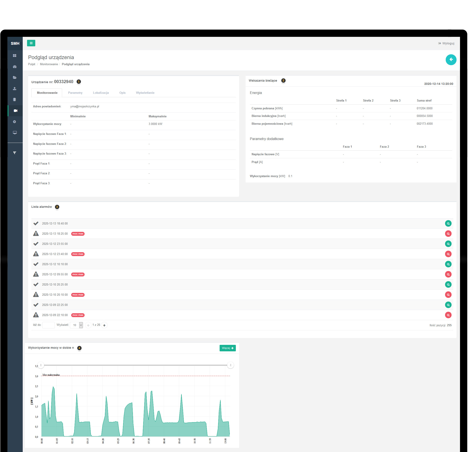This screenshot has width=476, height=452.
Task: Open the Wyświetlanie tab
Action: coord(145,93)
